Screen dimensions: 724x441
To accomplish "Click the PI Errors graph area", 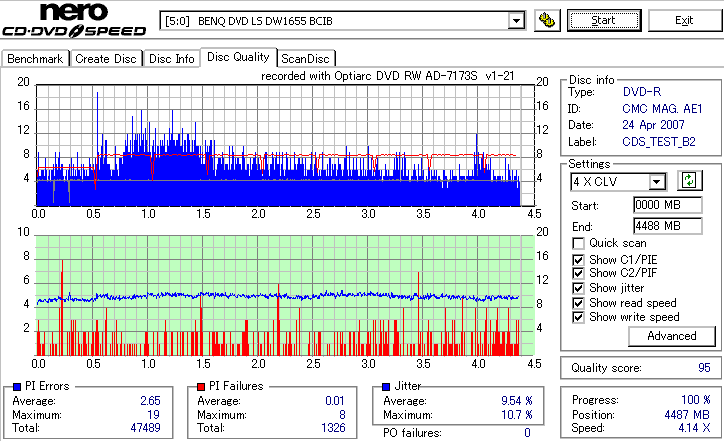I will (285, 145).
